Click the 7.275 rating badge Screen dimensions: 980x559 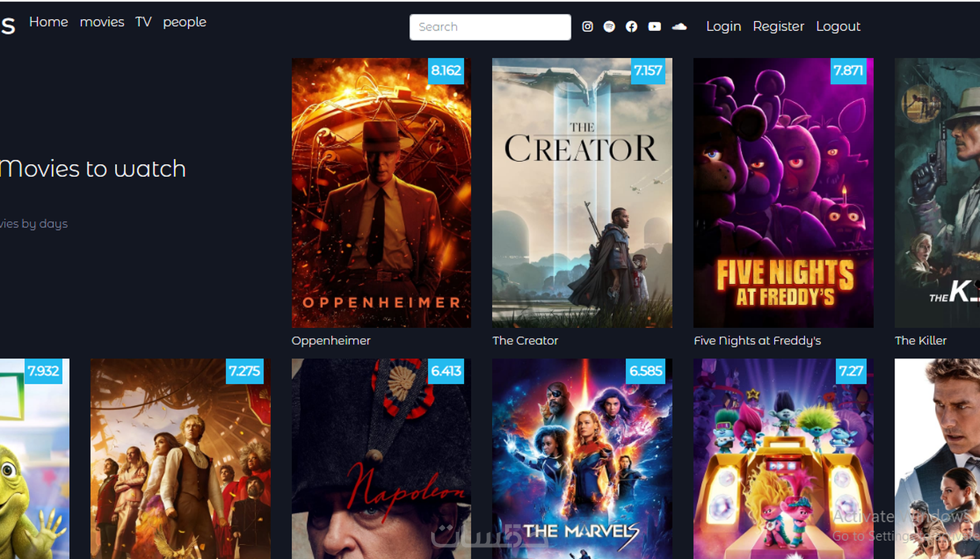pos(244,371)
